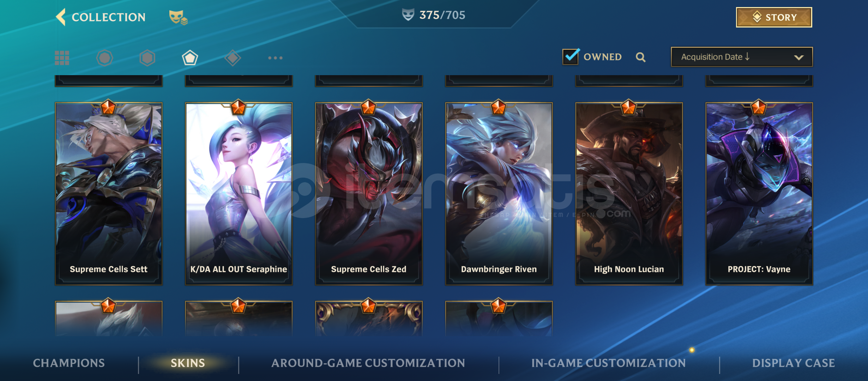This screenshot has width=868, height=381.
Task: Click the magnifier search icon
Action: point(641,57)
